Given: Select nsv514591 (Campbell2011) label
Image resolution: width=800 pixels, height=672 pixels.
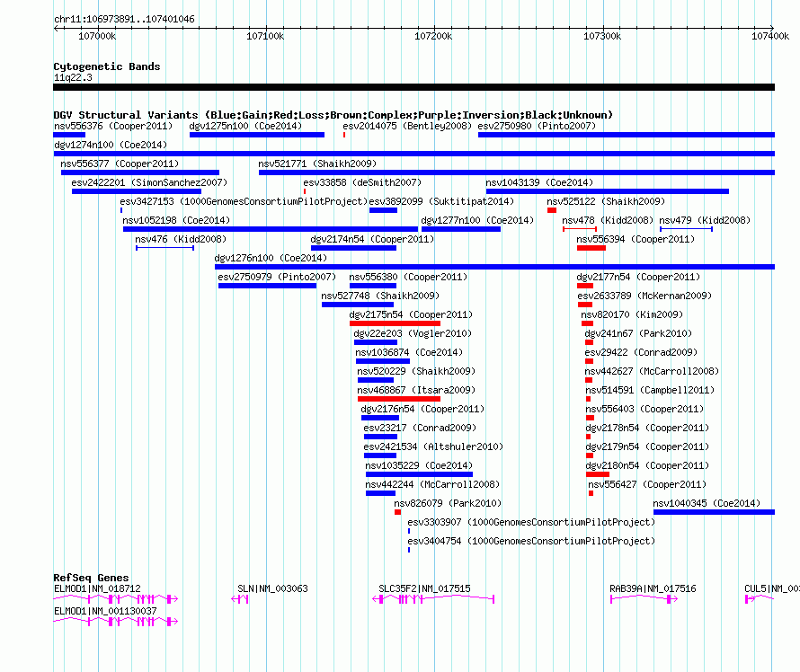Looking at the screenshot, I should (650, 390).
